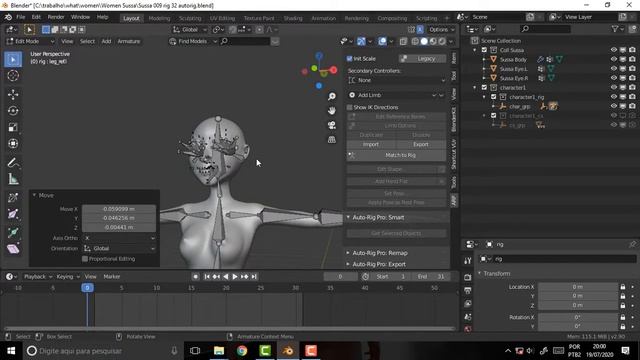Click the pan view hand icon
640x360 pixels.
(332, 111)
